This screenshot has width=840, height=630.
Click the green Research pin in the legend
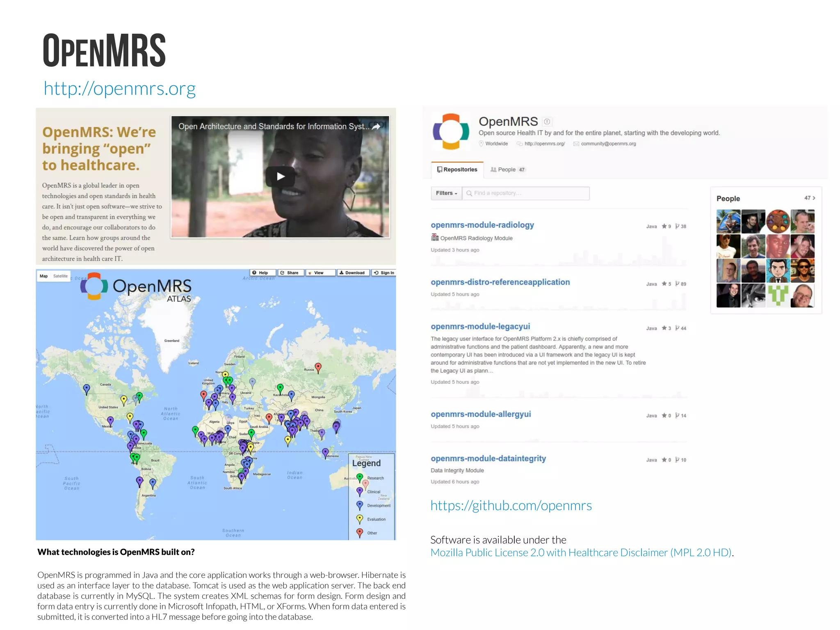pos(360,477)
